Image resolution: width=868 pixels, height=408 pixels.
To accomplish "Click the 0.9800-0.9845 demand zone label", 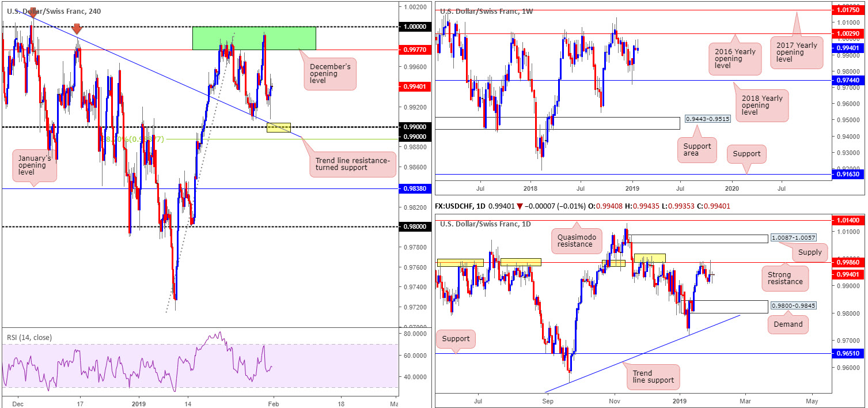I will coord(794,305).
